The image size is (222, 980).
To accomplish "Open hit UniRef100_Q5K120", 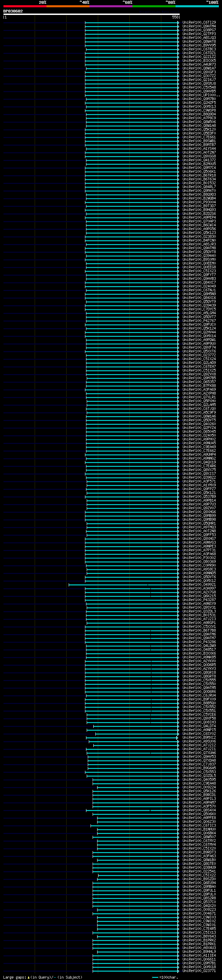I will tap(199, 129).
